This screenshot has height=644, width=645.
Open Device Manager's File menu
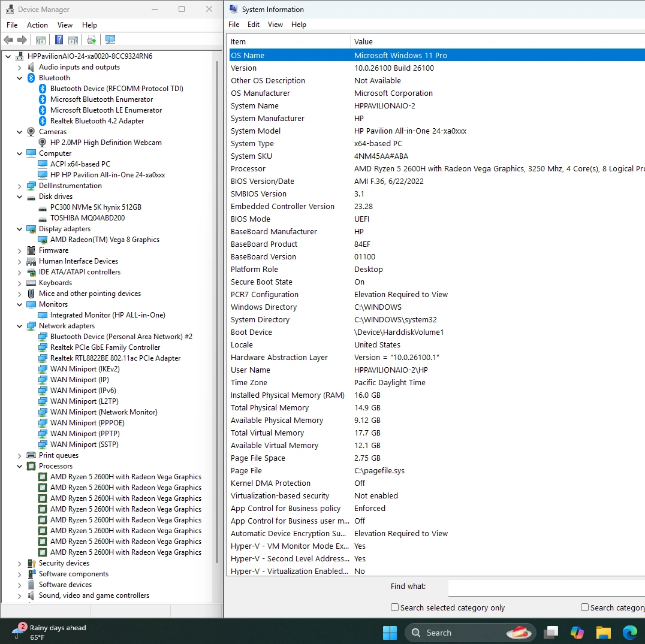click(12, 25)
